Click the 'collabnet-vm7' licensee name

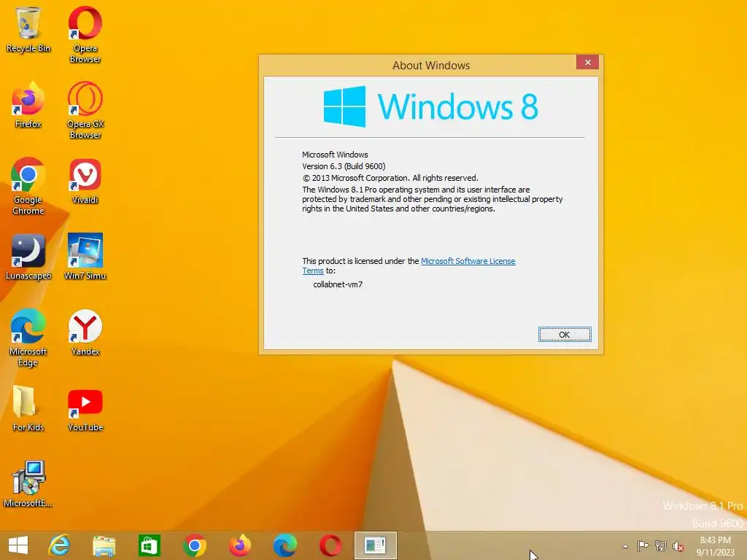pos(338,284)
